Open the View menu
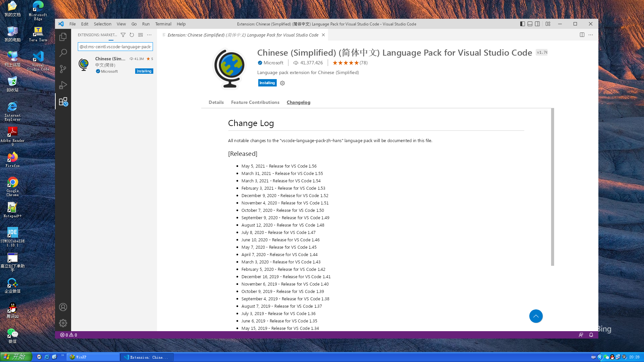 pos(121,24)
